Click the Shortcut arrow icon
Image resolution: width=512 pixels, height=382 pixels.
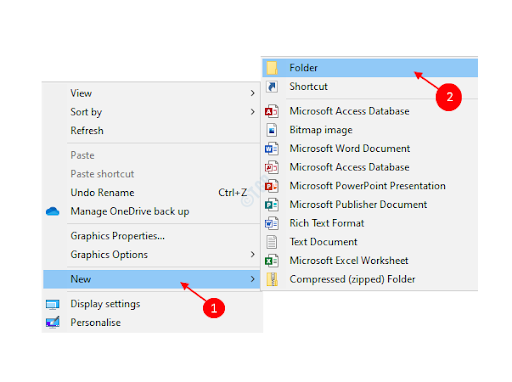272,87
